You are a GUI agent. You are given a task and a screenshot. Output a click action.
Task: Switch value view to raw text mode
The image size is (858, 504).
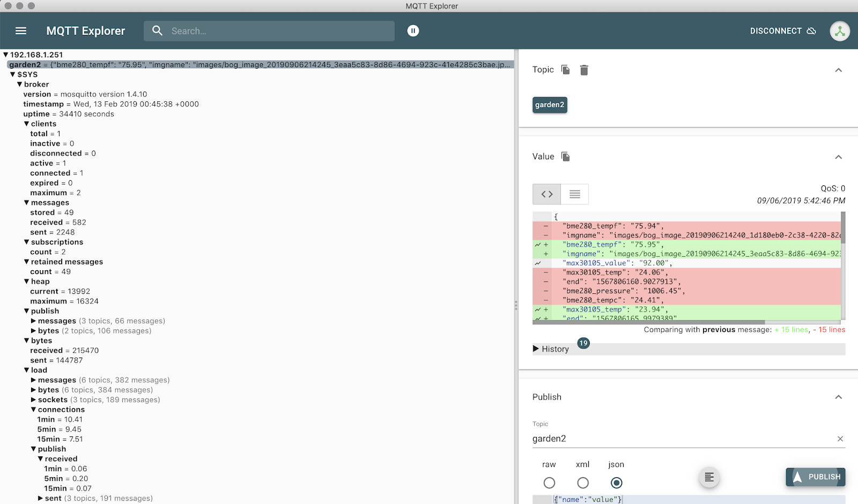pyautogui.click(x=575, y=194)
